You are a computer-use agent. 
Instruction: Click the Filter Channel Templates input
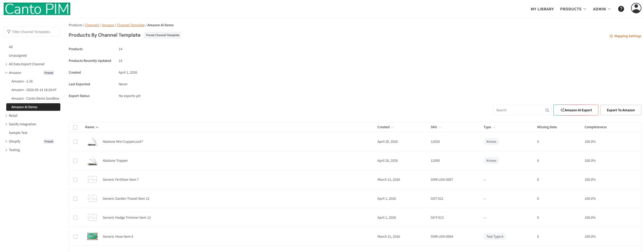point(32,32)
